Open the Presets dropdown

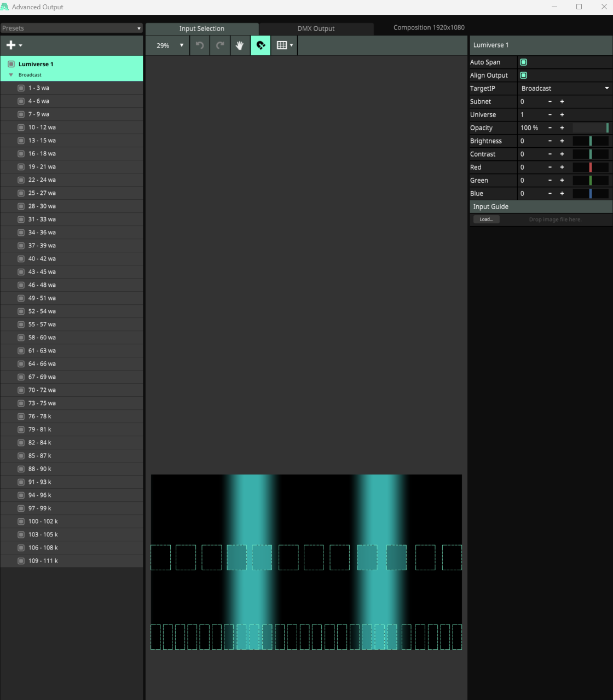pos(72,28)
